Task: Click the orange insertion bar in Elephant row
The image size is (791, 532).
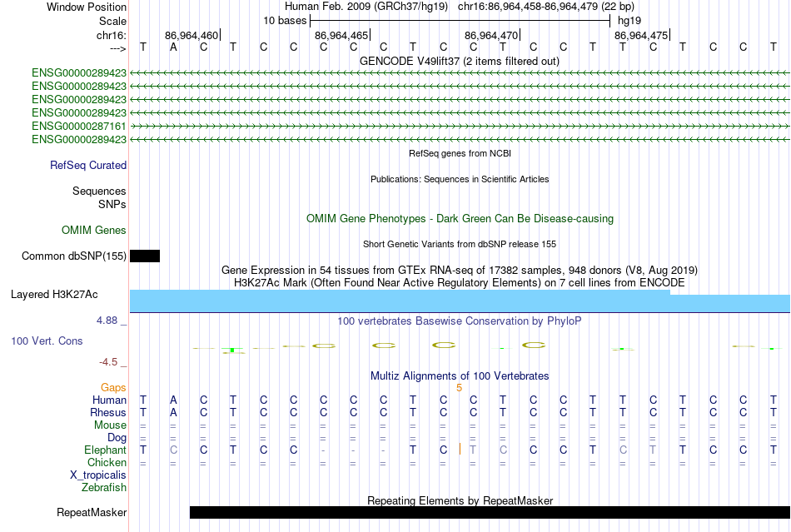Action: pyautogui.click(x=460, y=449)
